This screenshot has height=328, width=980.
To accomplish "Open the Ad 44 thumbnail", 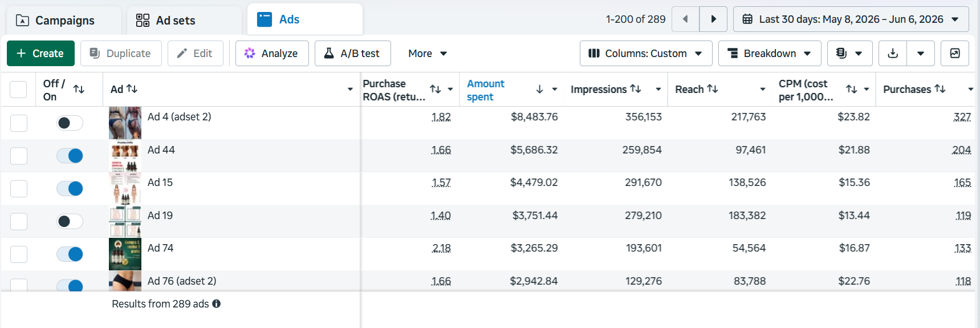I will coord(125,156).
